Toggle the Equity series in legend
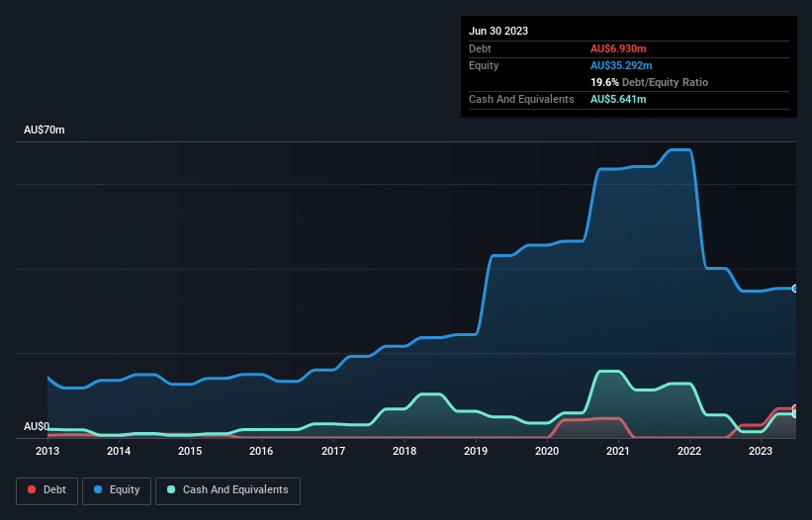The image size is (812, 520). coord(117,490)
